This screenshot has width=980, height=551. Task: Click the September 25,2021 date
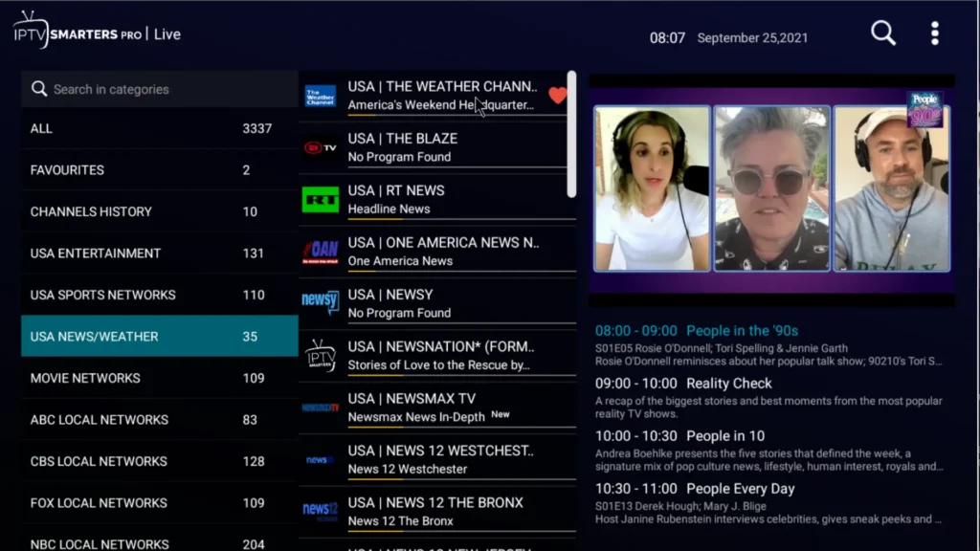(x=752, y=38)
